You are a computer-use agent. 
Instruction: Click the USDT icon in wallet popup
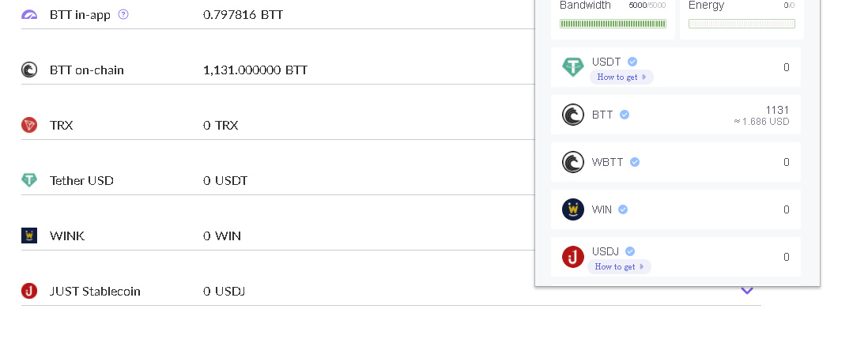click(x=573, y=67)
